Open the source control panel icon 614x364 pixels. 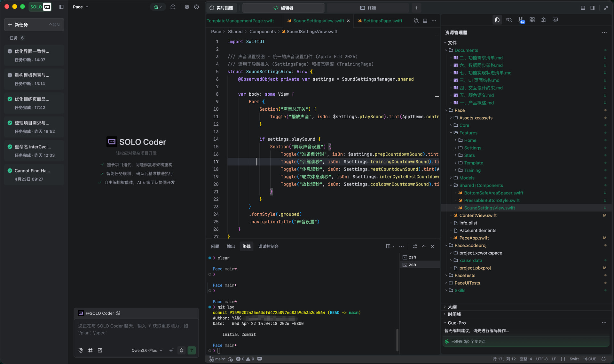click(x=521, y=20)
